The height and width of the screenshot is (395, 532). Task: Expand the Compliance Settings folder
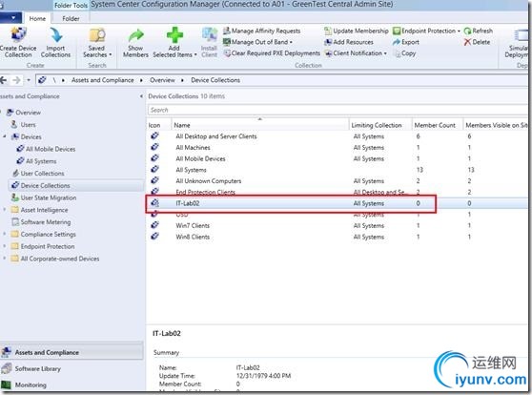coord(5,234)
